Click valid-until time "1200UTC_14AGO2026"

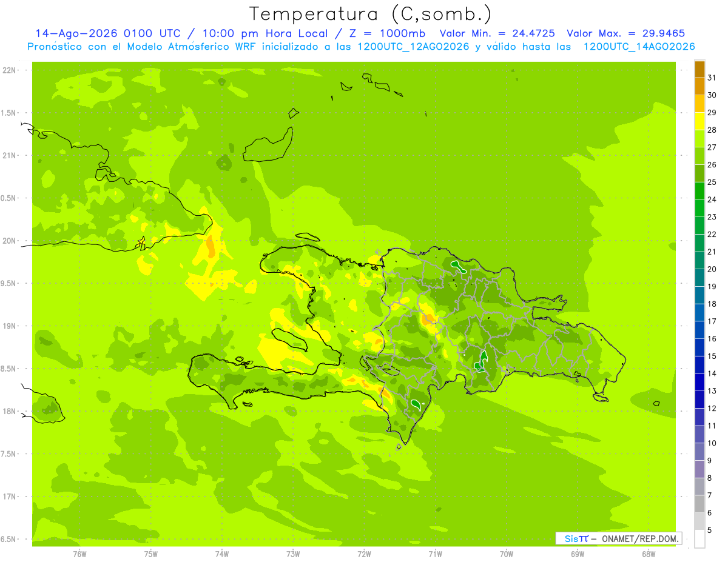(x=639, y=47)
